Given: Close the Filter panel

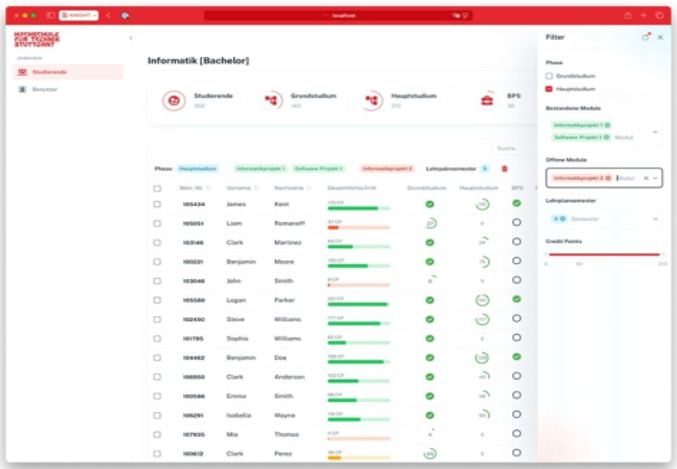Looking at the screenshot, I should coord(660,38).
